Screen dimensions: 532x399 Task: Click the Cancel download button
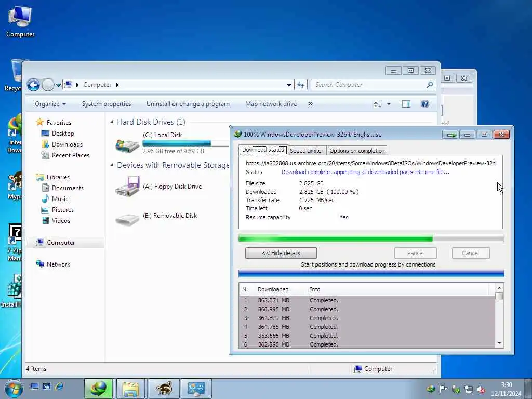[x=471, y=253]
